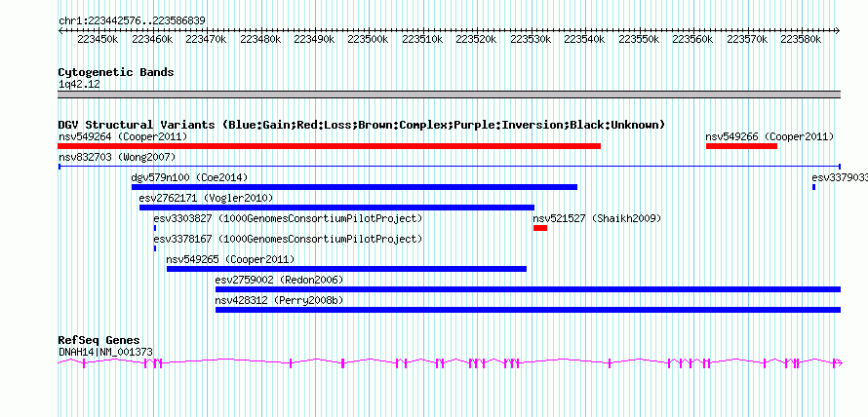Open the nsv549266 (Cooper2011) label
The height and width of the screenshot is (417, 868).
coord(769,136)
